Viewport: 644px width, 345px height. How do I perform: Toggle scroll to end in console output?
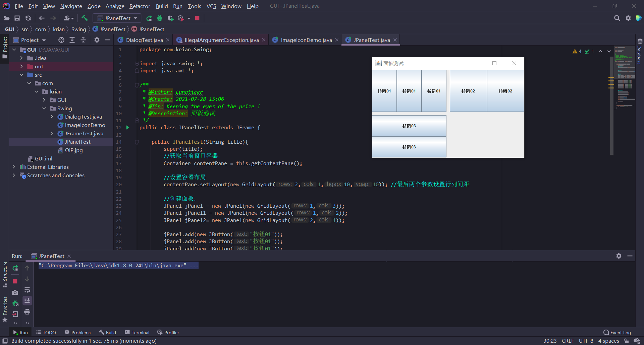pos(28,301)
